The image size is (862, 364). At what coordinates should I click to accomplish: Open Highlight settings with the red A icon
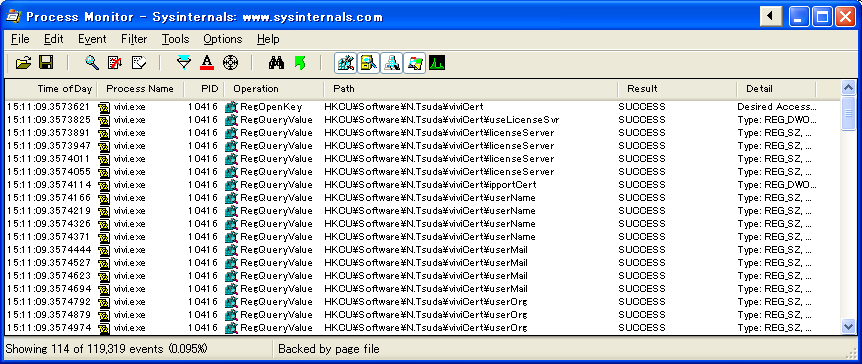[207, 63]
